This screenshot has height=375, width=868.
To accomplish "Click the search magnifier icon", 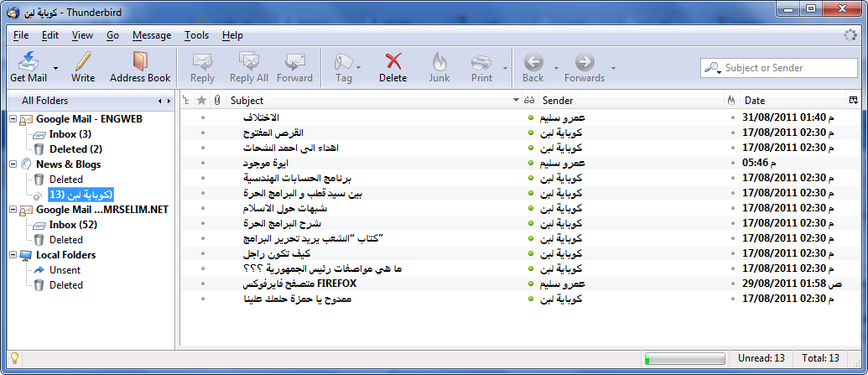I will (x=711, y=68).
